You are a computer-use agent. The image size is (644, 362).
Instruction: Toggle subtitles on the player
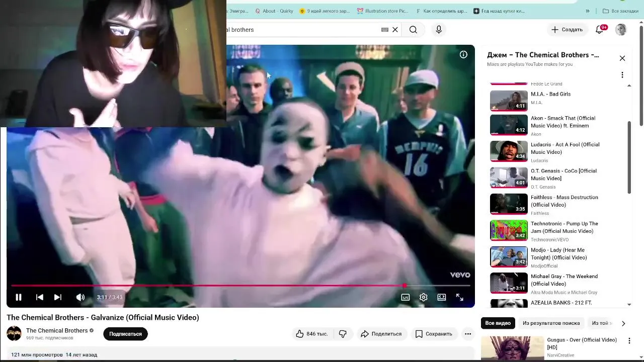pyautogui.click(x=405, y=297)
